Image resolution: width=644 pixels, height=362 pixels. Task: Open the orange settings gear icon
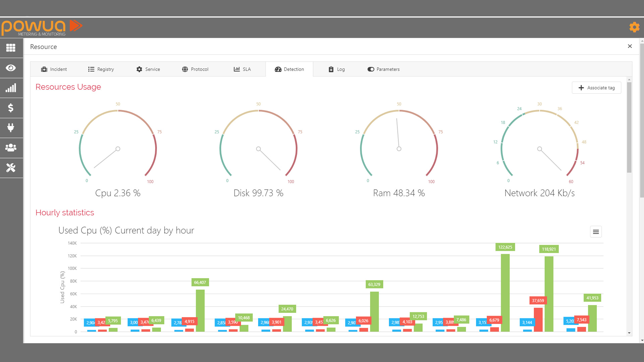[x=634, y=27]
